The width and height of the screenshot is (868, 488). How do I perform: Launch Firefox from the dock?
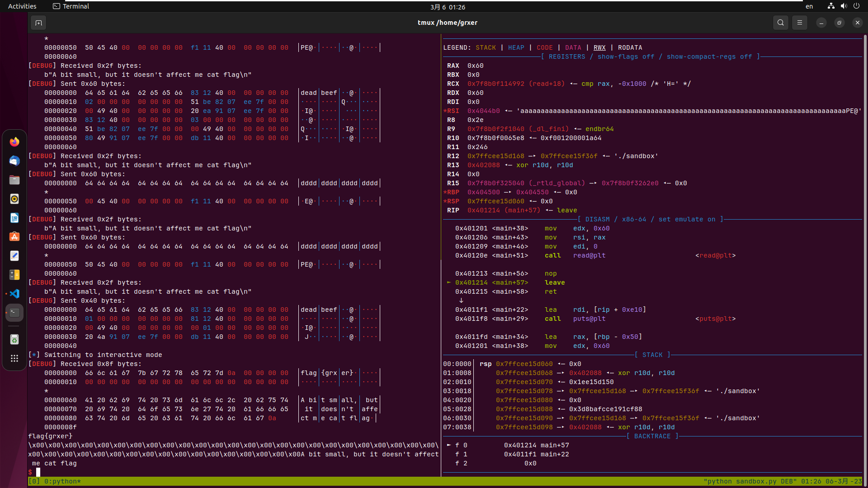[14, 142]
